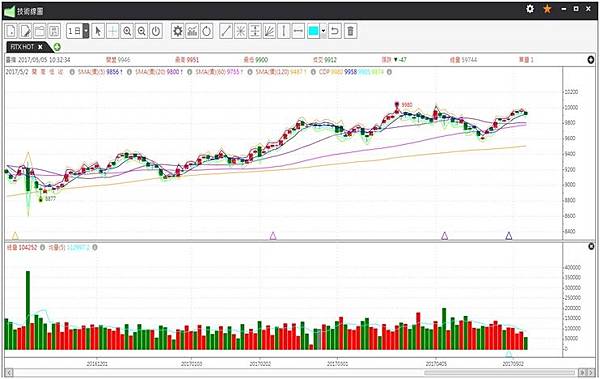The image size is (600, 379).
Task: Click the price change value -47
Action: click(x=402, y=60)
